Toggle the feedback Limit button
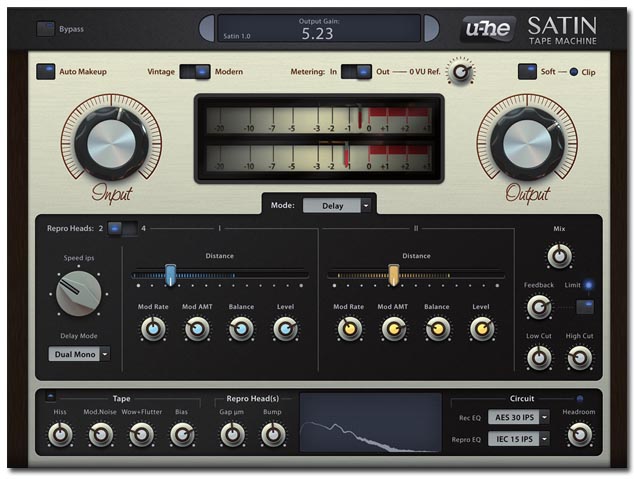Image resolution: width=634 pixels, height=479 pixels. (585, 307)
